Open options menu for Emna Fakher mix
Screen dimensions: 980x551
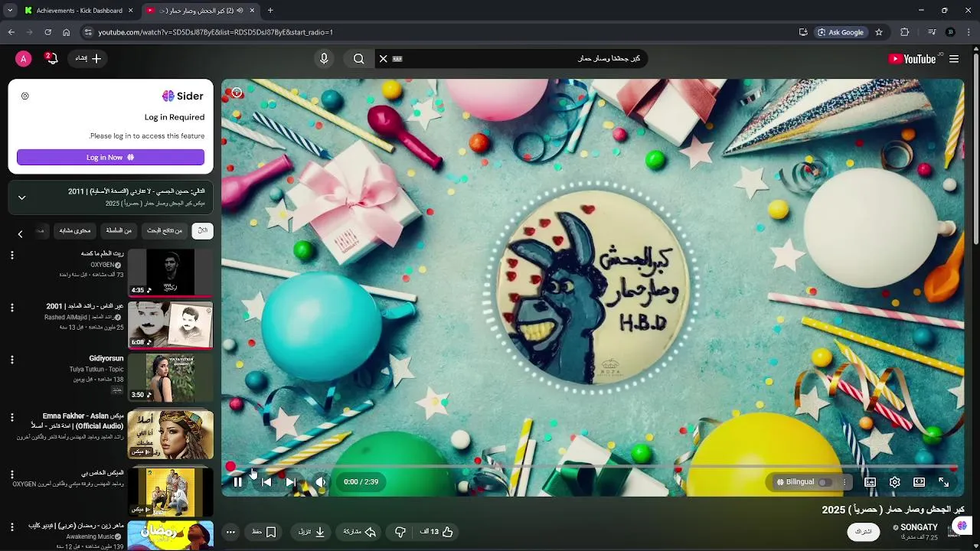(11, 418)
